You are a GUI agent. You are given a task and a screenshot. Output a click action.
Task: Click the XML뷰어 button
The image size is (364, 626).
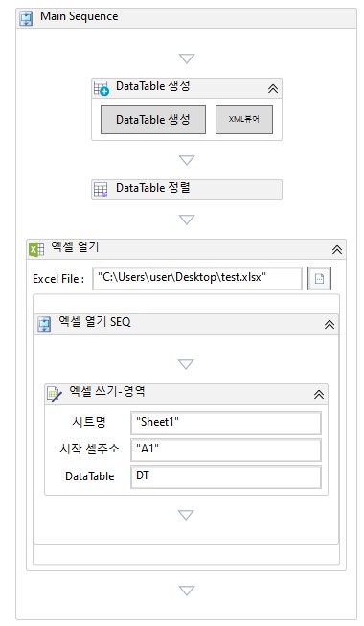[244, 120]
